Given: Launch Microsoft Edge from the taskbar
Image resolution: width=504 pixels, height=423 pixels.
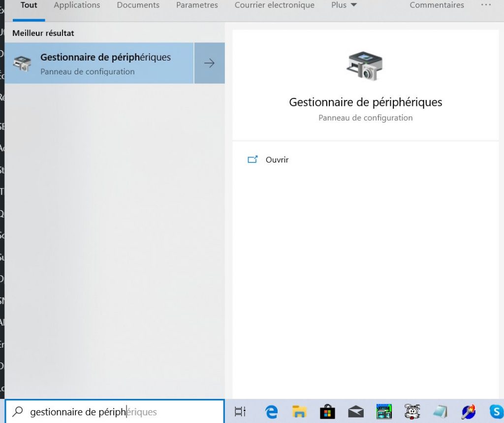Looking at the screenshot, I should [271, 412].
